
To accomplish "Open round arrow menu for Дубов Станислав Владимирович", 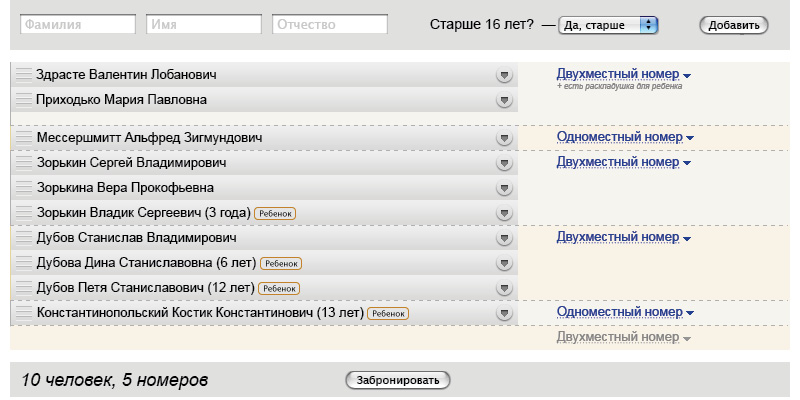I will (x=504, y=238).
